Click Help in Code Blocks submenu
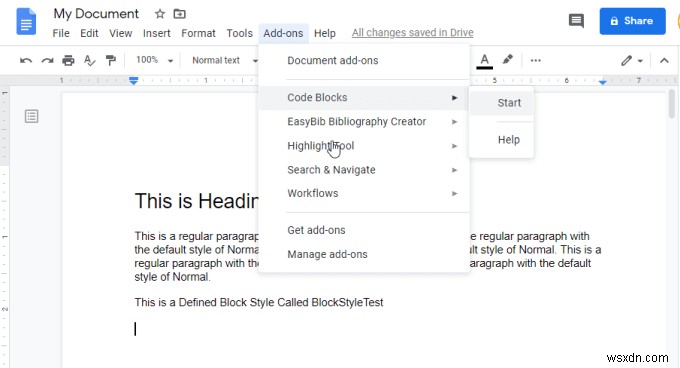Image resolution: width=680 pixels, height=368 pixels. click(x=501, y=140)
